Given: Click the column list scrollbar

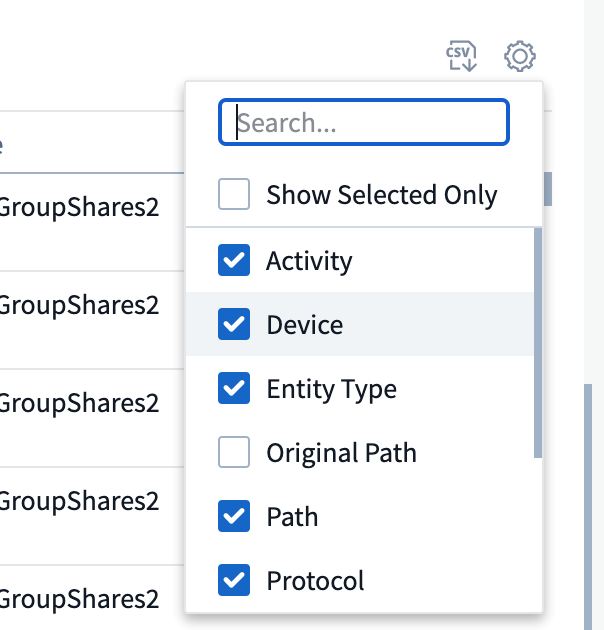Looking at the screenshot, I should click(539, 340).
